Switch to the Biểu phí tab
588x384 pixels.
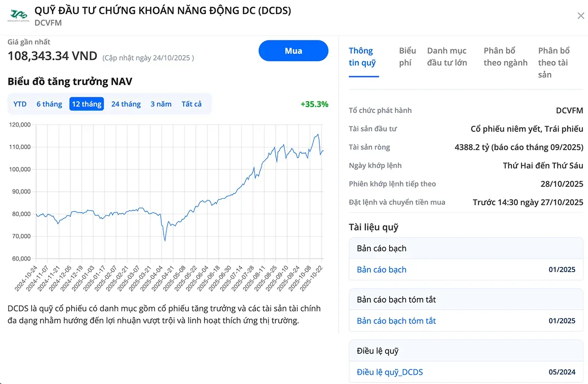407,56
